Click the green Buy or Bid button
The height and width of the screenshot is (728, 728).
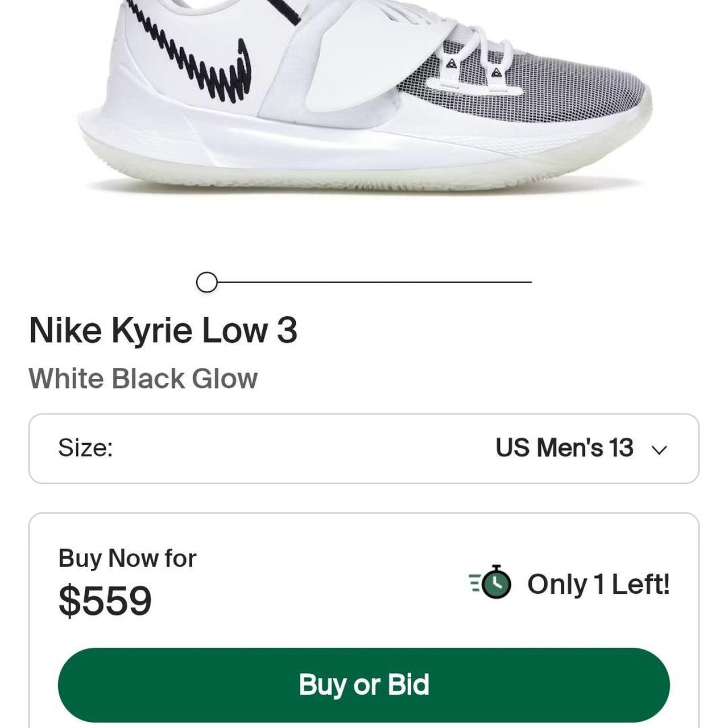364,685
